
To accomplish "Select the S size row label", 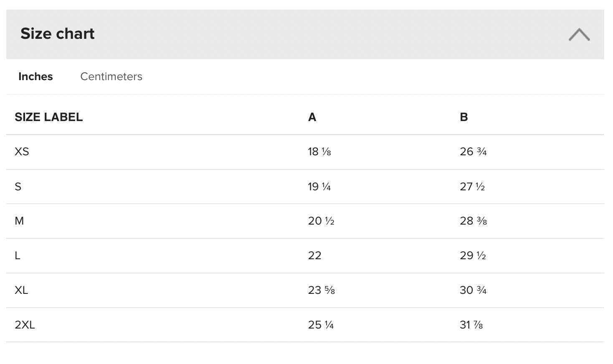I will 18,187.
